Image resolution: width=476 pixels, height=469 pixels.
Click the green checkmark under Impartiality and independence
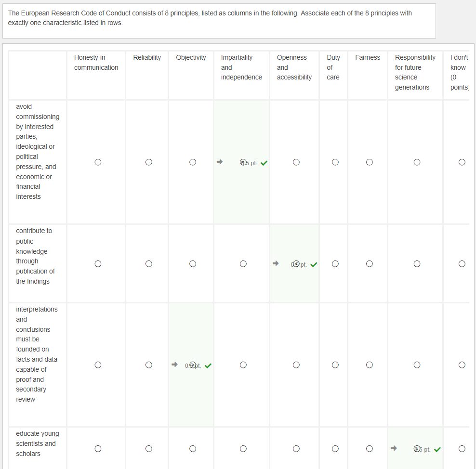click(264, 163)
